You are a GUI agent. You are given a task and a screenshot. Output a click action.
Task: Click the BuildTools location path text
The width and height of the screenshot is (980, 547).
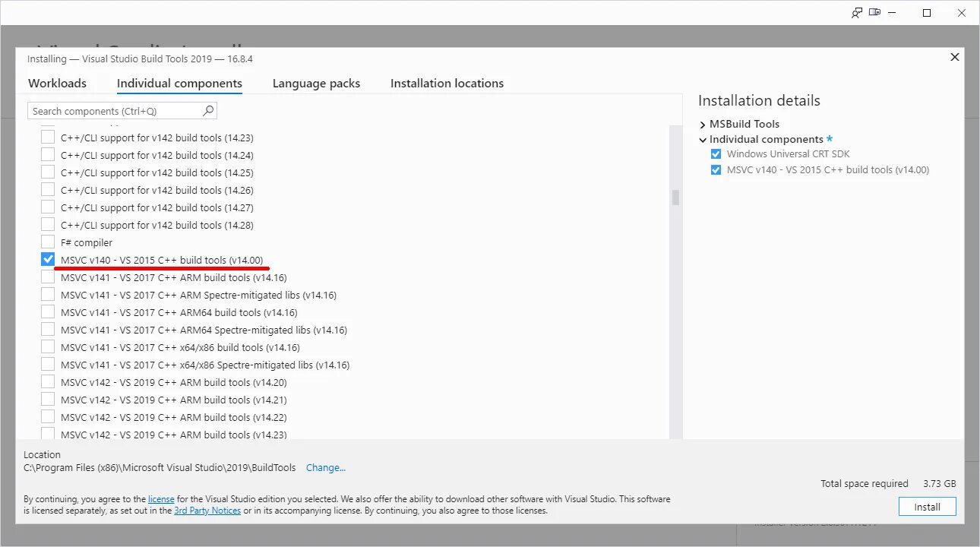point(160,468)
